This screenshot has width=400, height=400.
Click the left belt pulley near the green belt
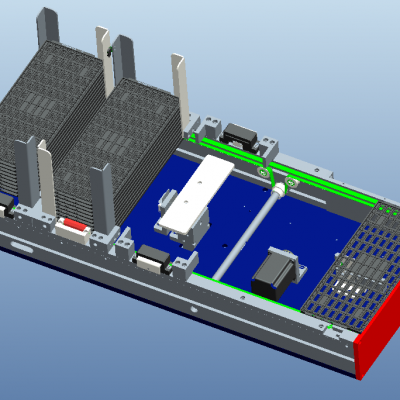tap(263, 172)
